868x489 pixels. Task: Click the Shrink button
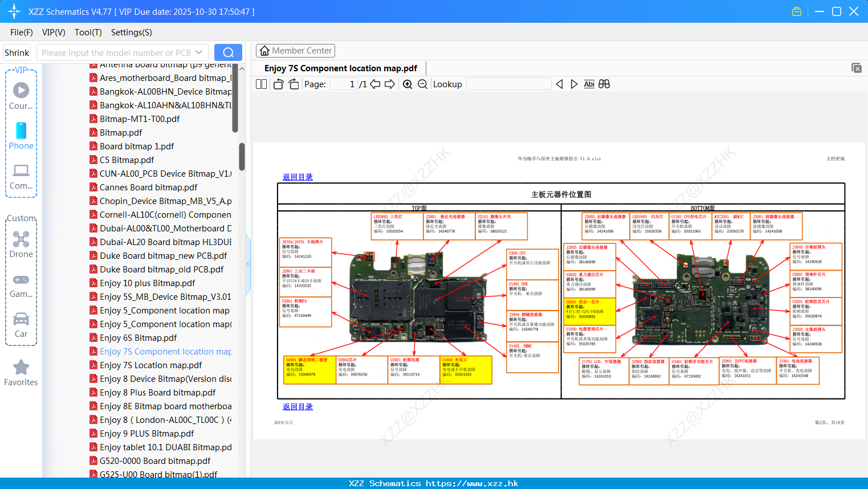click(x=17, y=52)
